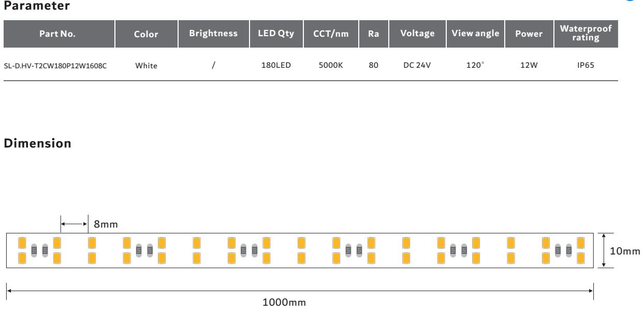This screenshot has height=314, width=644.
Task: Click the IP65 rating value
Action: pyautogui.click(x=586, y=67)
